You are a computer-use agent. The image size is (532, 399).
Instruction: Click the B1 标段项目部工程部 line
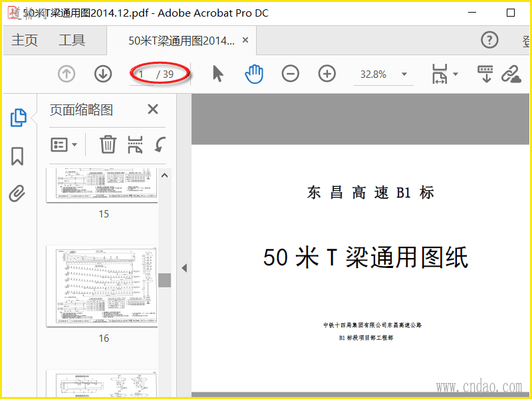[x=366, y=338]
